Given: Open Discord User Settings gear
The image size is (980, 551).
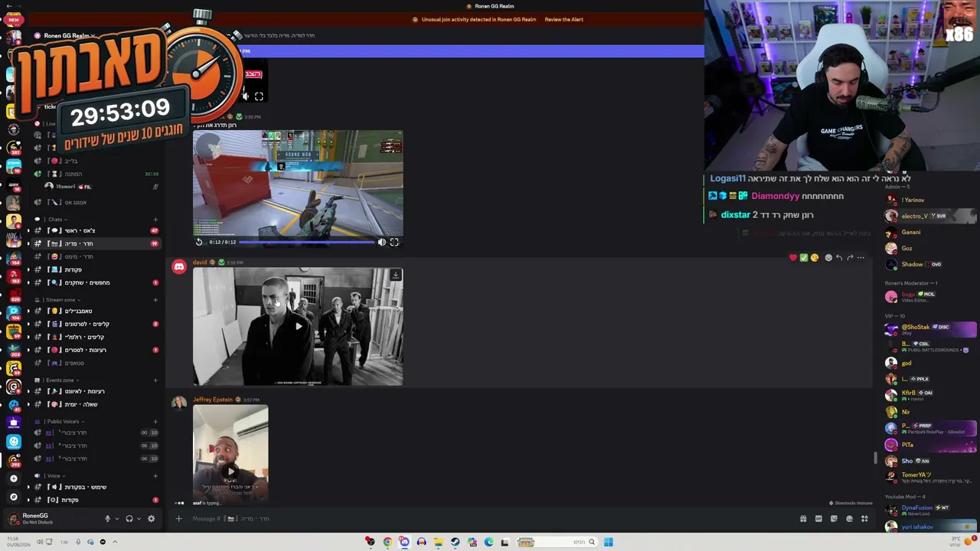Looking at the screenshot, I should tap(151, 519).
